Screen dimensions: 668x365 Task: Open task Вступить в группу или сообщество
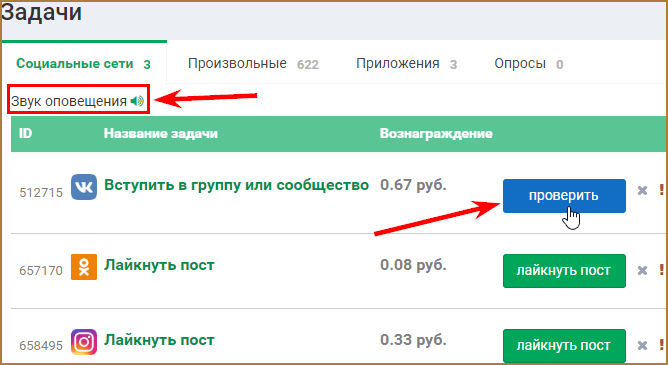pyautogui.click(x=236, y=185)
